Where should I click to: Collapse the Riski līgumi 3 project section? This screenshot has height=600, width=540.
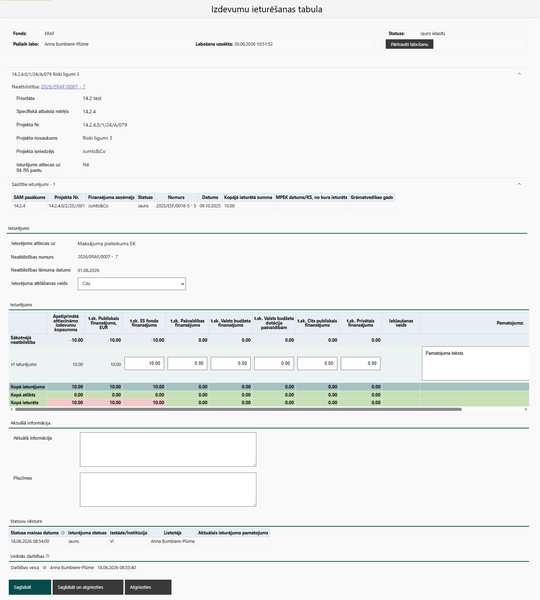(x=519, y=74)
